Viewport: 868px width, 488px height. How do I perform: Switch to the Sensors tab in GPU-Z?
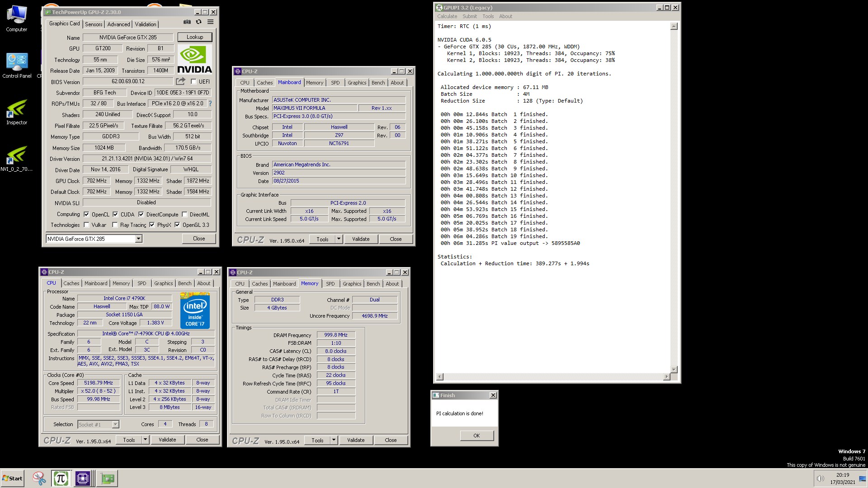[x=94, y=24]
